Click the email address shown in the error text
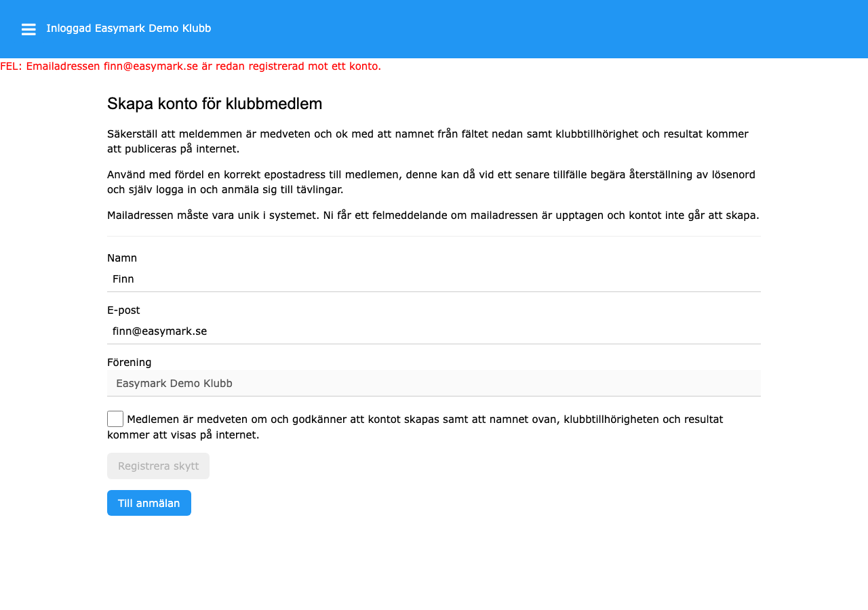The width and height of the screenshot is (868, 610). point(148,66)
